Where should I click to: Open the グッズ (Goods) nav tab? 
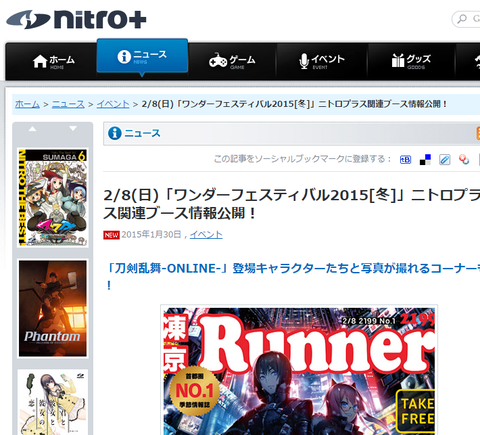[x=411, y=61]
